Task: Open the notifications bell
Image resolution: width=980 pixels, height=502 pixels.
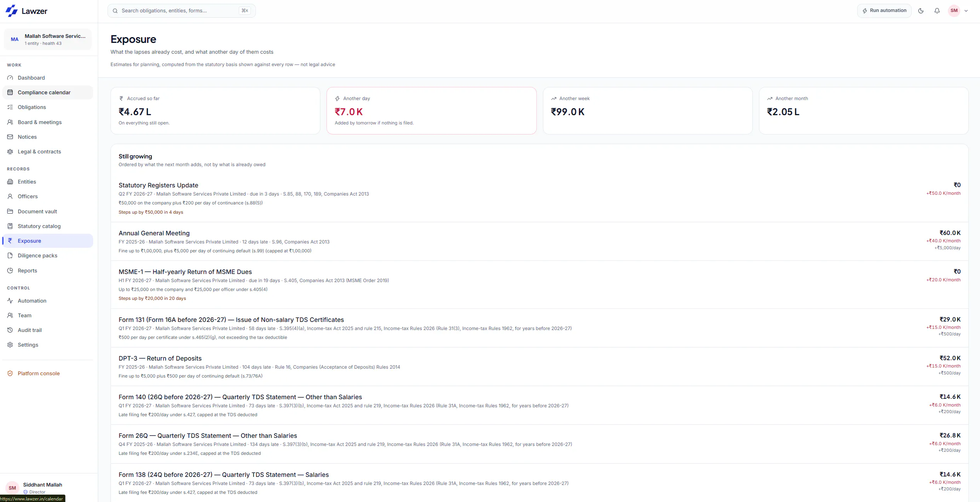Action: [937, 11]
